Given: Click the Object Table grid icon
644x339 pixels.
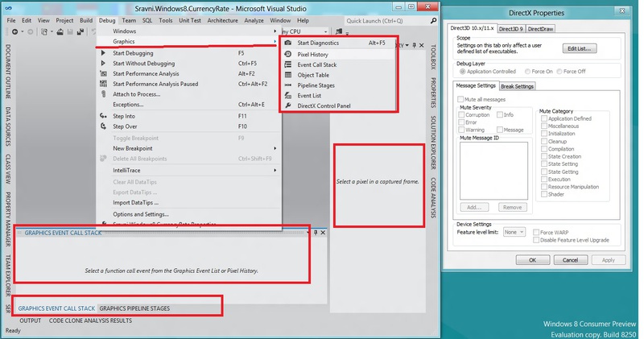Looking at the screenshot, I should tap(288, 75).
